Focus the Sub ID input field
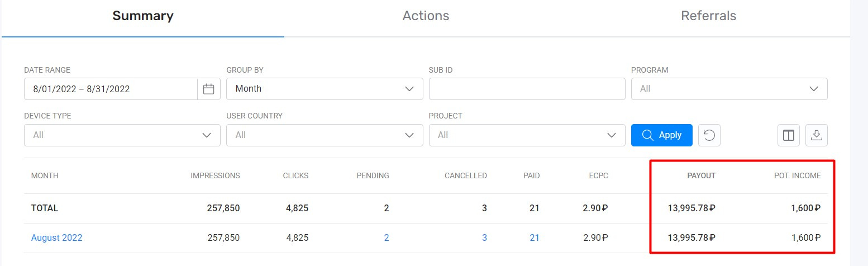Viewport: 868px width, 266px height. (527, 89)
